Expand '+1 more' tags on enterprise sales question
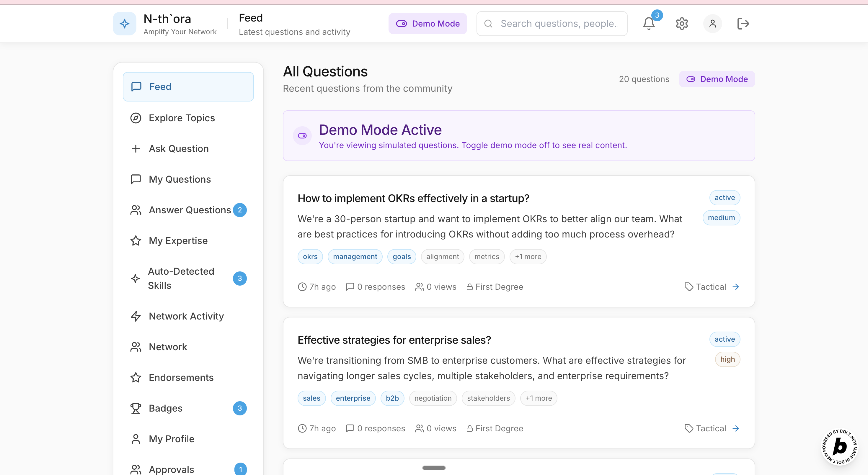 tap(539, 398)
